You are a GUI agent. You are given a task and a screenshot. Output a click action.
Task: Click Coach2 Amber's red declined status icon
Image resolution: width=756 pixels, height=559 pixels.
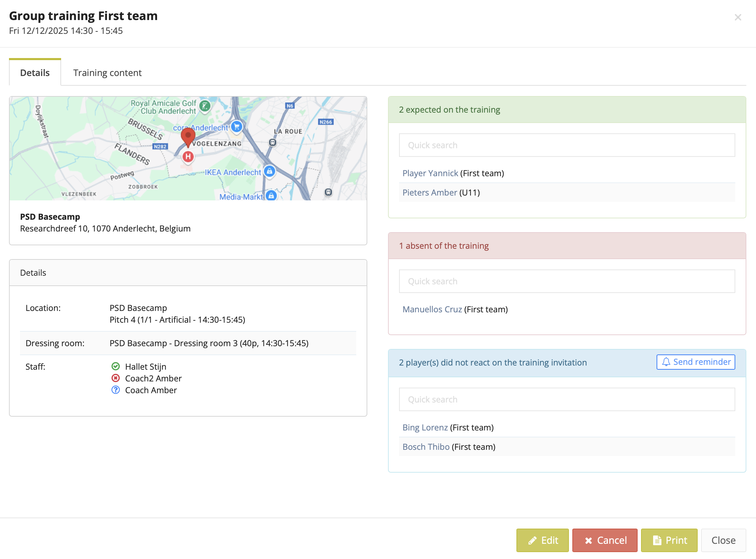click(x=116, y=378)
